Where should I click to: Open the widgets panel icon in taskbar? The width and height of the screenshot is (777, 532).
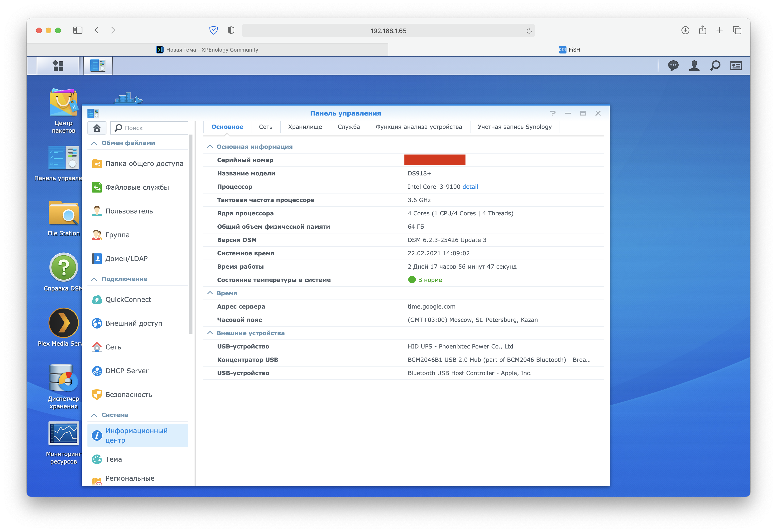(736, 66)
